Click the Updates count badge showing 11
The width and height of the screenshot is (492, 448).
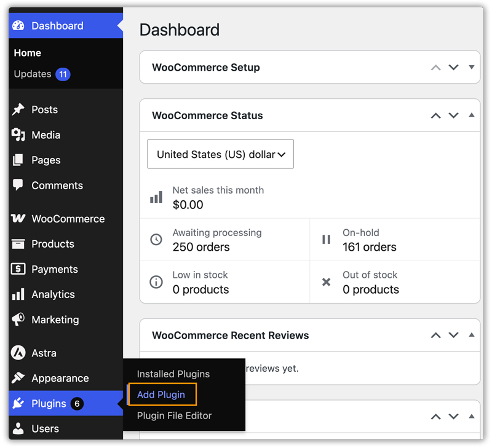pyautogui.click(x=63, y=74)
